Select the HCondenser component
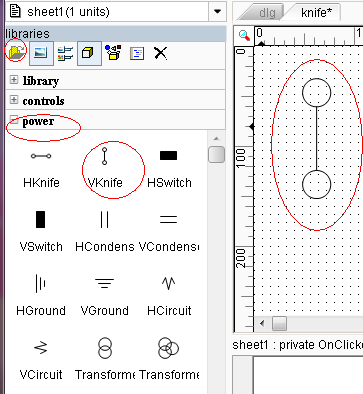This screenshot has width=363, height=394. [x=105, y=232]
